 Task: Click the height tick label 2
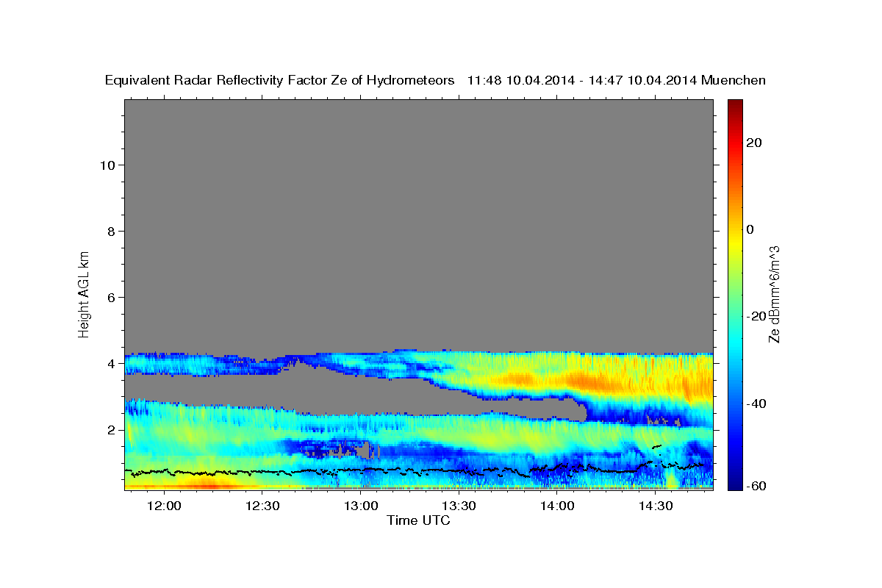(112, 430)
